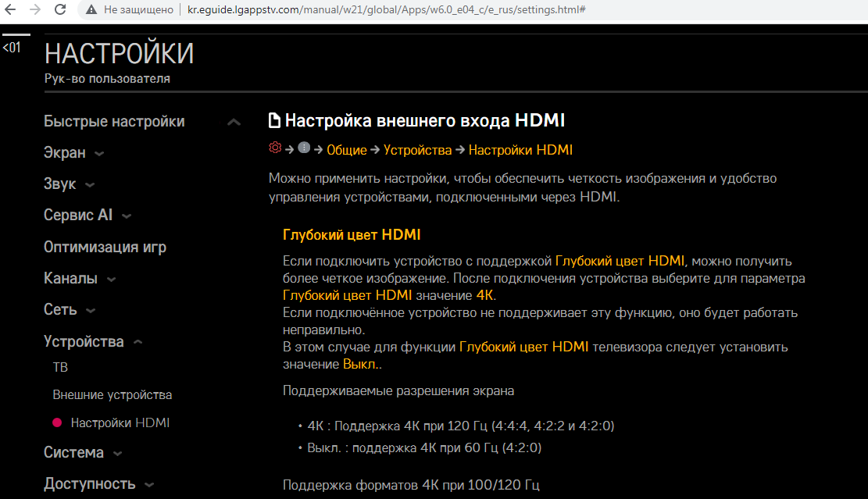Click the Общие breadcrumb link
Image resolution: width=868 pixels, height=499 pixels.
pyautogui.click(x=346, y=150)
